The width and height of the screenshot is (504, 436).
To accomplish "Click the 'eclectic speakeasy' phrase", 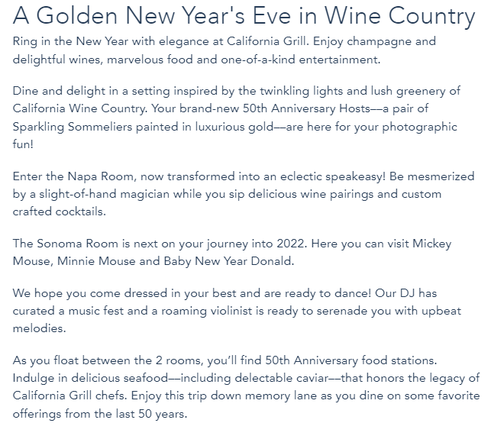I will (x=332, y=177).
